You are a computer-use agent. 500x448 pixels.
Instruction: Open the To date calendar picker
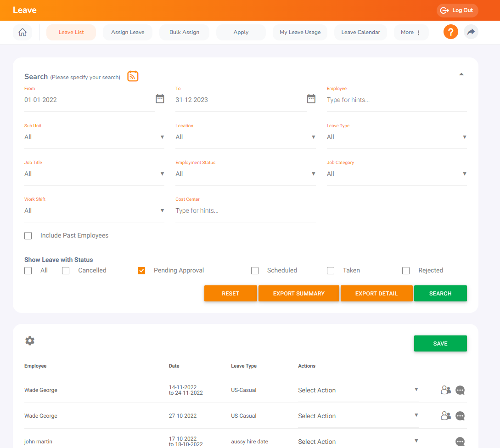coord(311,98)
